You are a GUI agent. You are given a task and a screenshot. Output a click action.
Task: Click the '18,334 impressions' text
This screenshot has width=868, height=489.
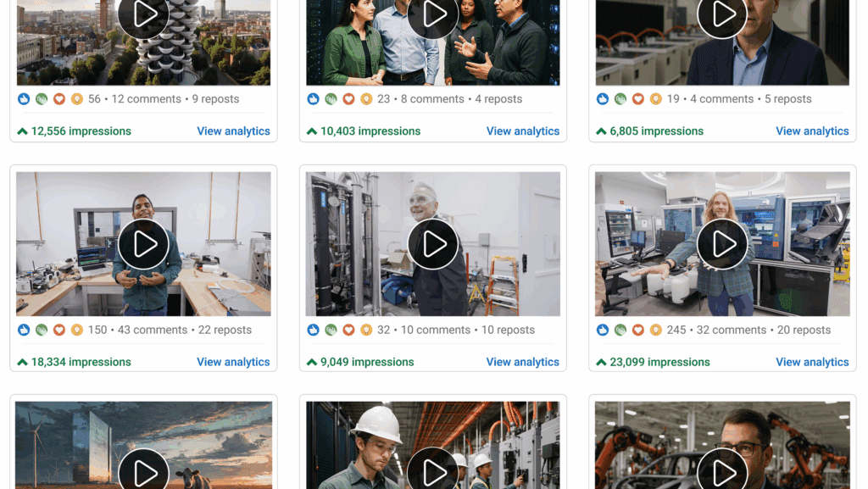[81, 362]
